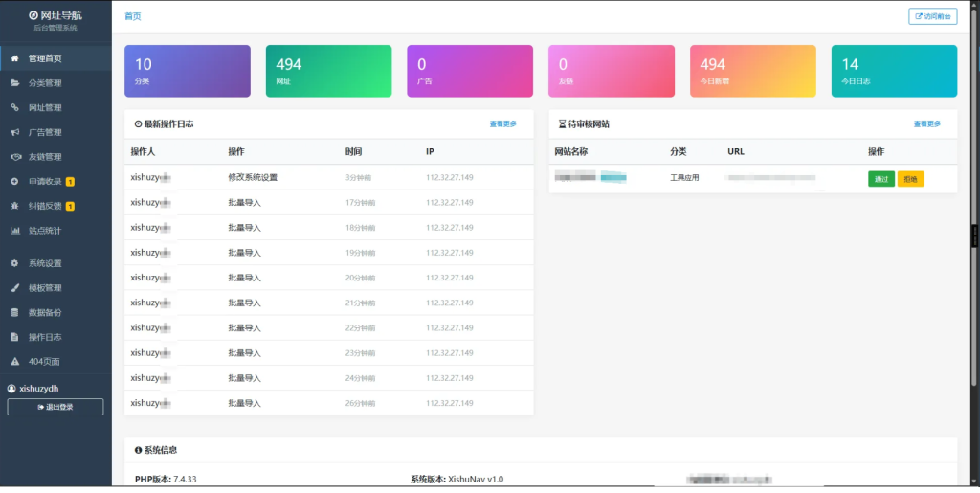Click the 批量导入 entry at 20分钟前

(x=244, y=278)
